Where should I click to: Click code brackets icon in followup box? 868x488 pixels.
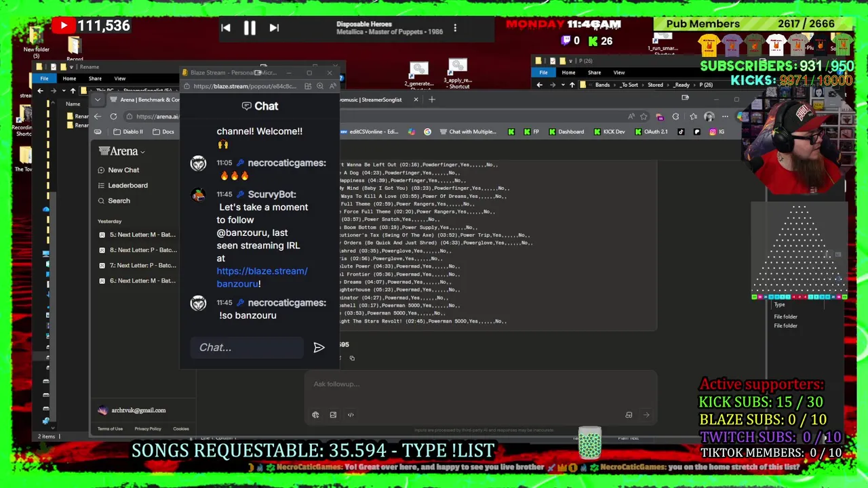pos(351,415)
